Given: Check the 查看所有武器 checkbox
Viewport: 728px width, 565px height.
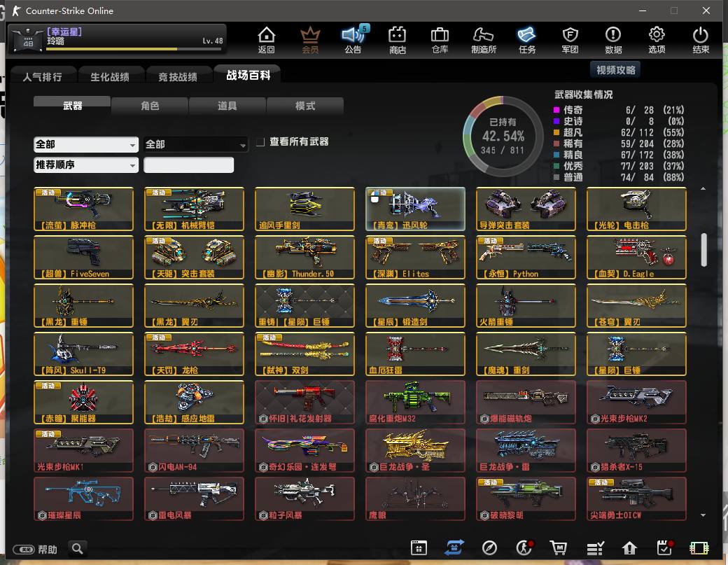Looking at the screenshot, I should pyautogui.click(x=260, y=141).
